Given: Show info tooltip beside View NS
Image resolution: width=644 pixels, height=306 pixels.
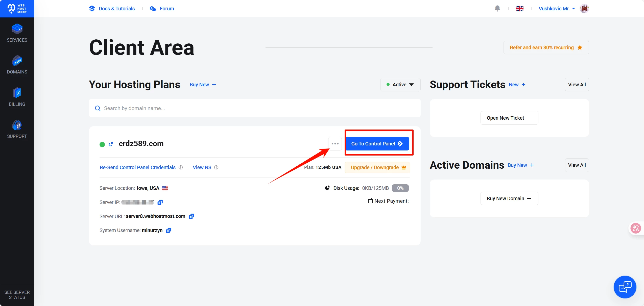Looking at the screenshot, I should pyautogui.click(x=216, y=167).
